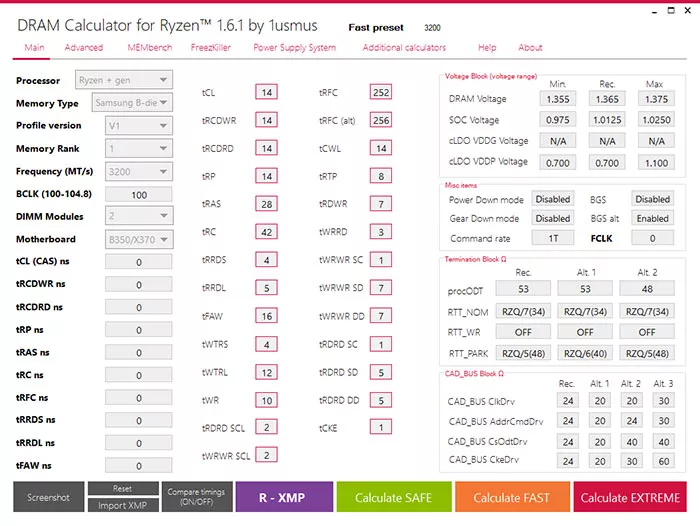Click the tCL timing value 14

267,92
